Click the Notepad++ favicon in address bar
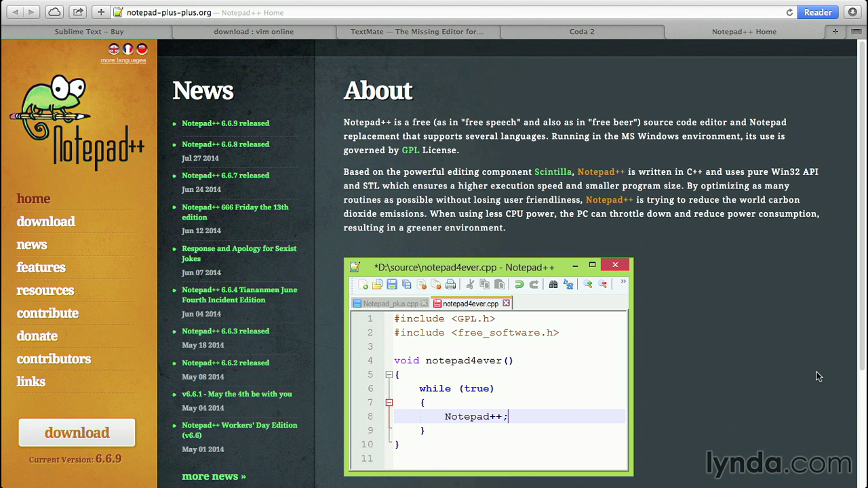Screen dimensions: 868x488 point(118,12)
